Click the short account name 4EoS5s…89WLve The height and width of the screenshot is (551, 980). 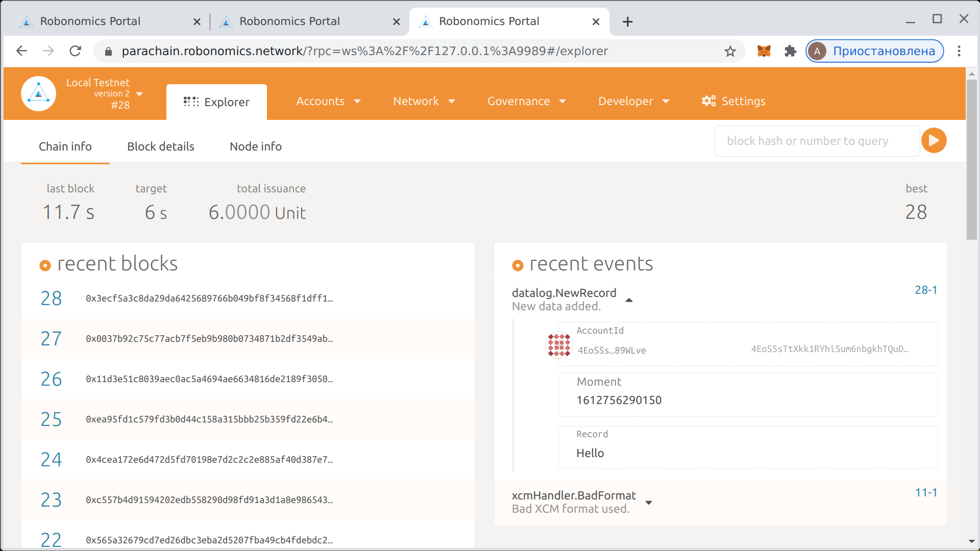pyautogui.click(x=611, y=350)
